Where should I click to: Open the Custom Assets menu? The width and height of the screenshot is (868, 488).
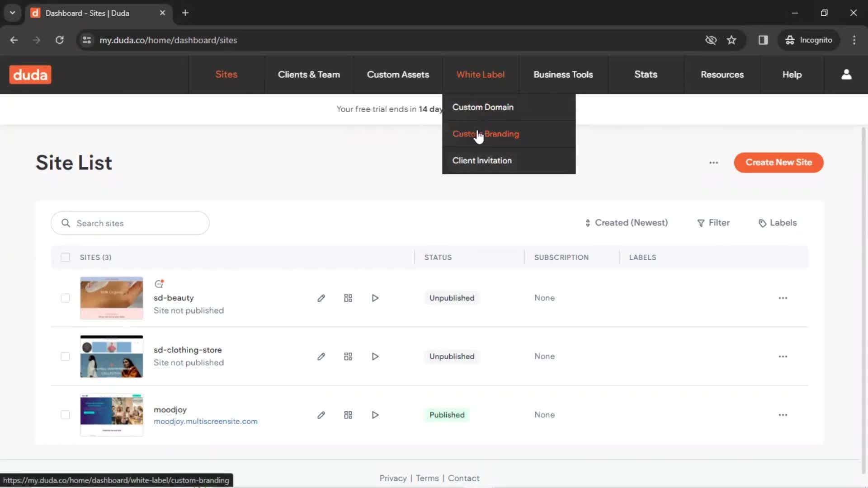[x=398, y=75]
